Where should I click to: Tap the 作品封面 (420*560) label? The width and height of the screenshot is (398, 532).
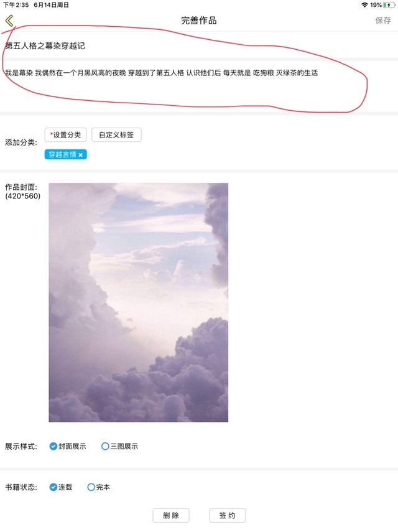point(22,192)
